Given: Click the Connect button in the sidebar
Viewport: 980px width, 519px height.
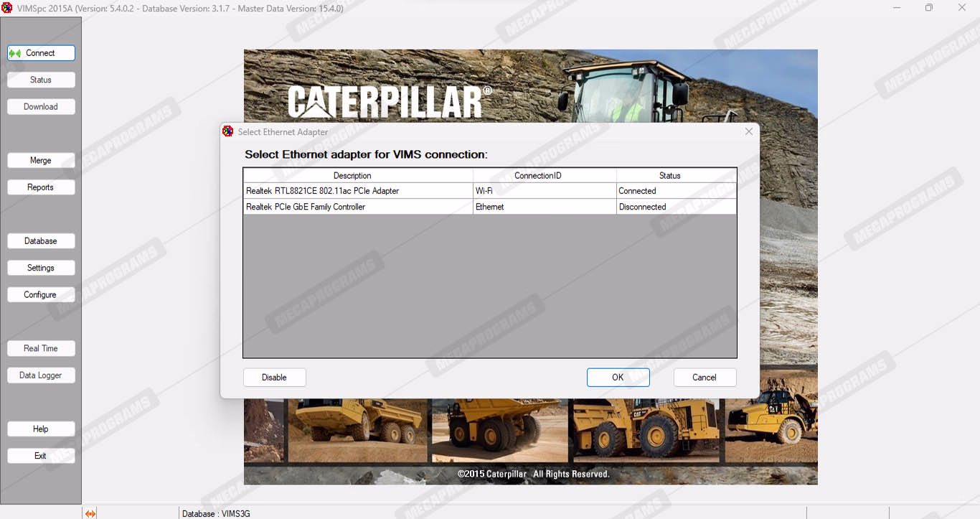Looking at the screenshot, I should point(41,53).
